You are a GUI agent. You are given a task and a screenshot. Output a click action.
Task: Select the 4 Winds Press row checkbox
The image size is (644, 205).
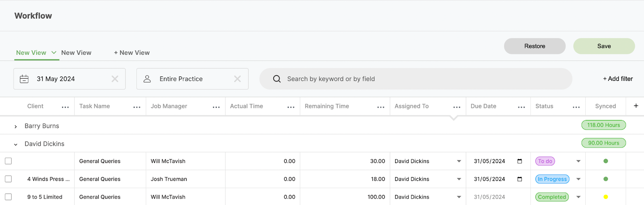(8, 179)
